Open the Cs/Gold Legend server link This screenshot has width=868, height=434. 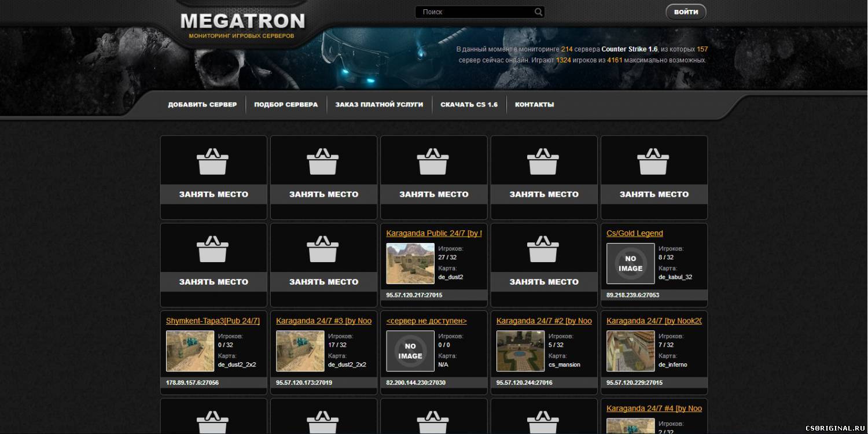tap(635, 233)
